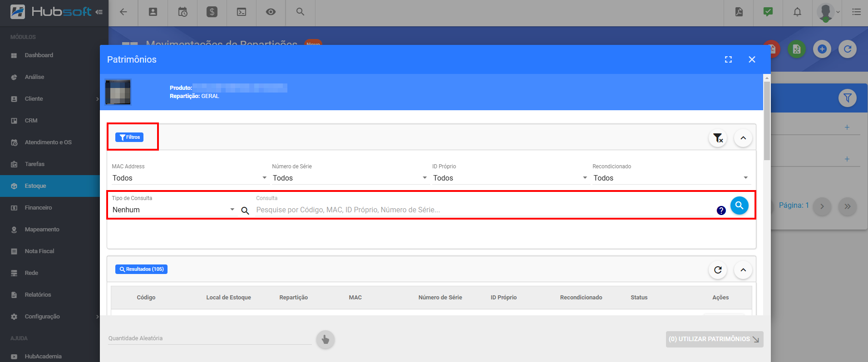Image resolution: width=868 pixels, height=362 pixels.
Task: Open the Número de Série dropdown
Action: 350,178
